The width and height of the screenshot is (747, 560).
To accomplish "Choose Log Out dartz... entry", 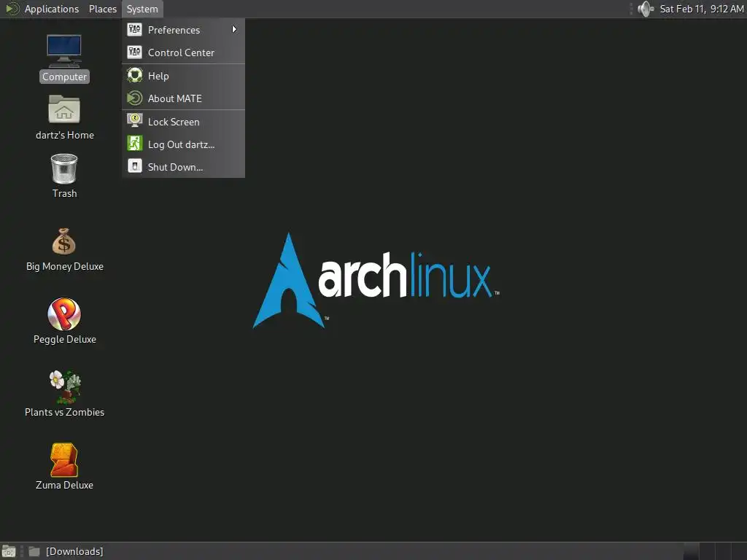I will (x=183, y=144).
